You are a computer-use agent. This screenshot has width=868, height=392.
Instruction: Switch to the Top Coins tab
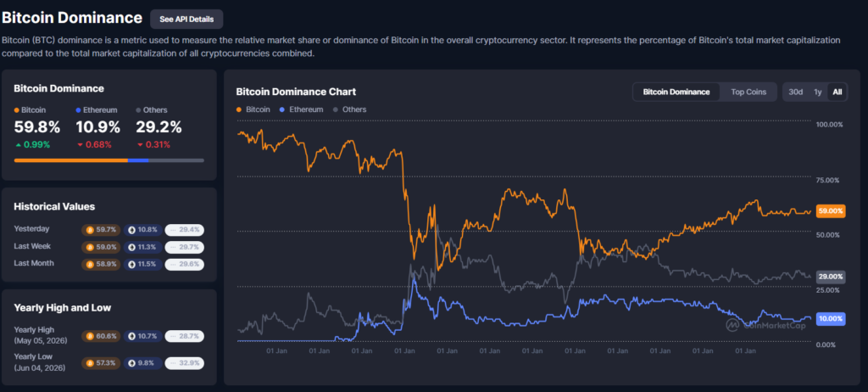(x=748, y=92)
